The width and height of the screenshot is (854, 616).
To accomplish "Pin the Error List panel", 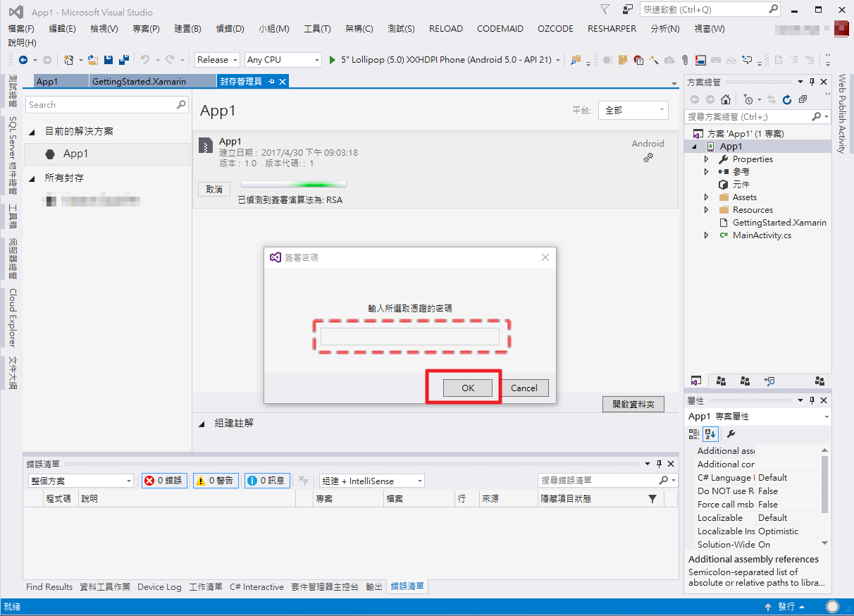I will pos(659,464).
